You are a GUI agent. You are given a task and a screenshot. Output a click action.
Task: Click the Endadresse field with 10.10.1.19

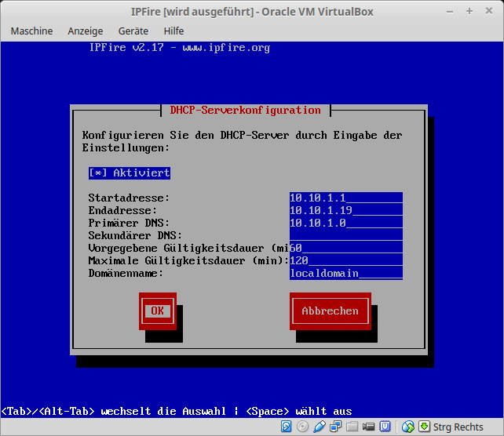tap(346, 210)
